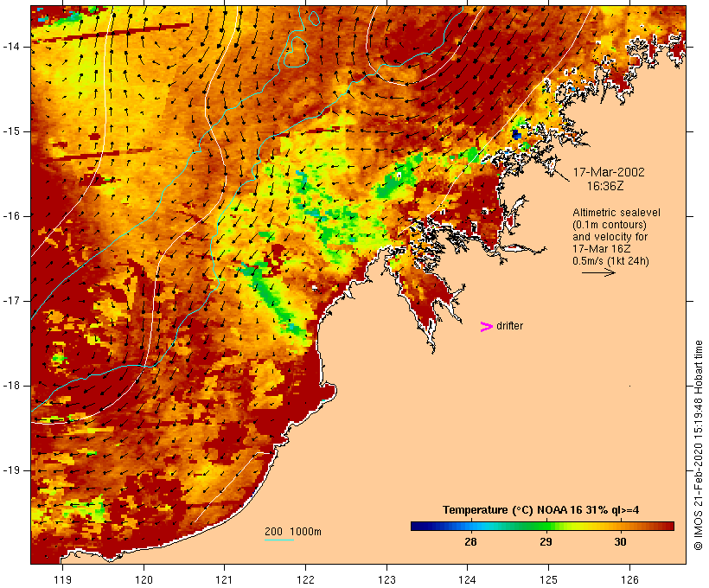Click 'and velocity for' caption line
709x588 pixels.
click(610, 237)
